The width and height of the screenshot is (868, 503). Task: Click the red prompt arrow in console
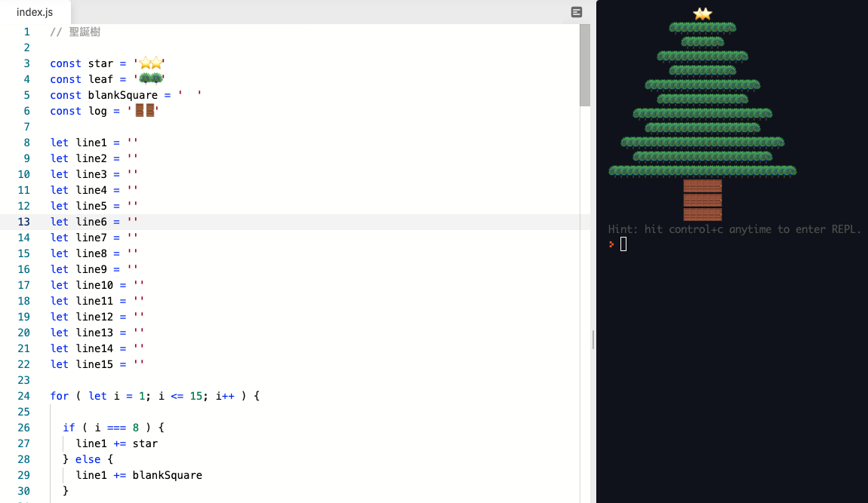(x=611, y=244)
